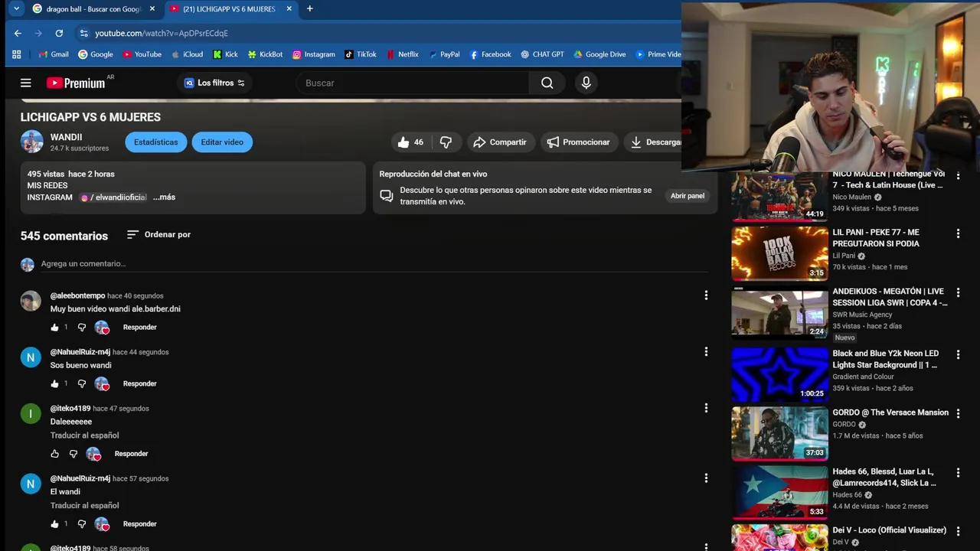This screenshot has width=980, height=551.
Task: Reply to the 'Daleeeeeee' comment
Action: click(x=132, y=454)
